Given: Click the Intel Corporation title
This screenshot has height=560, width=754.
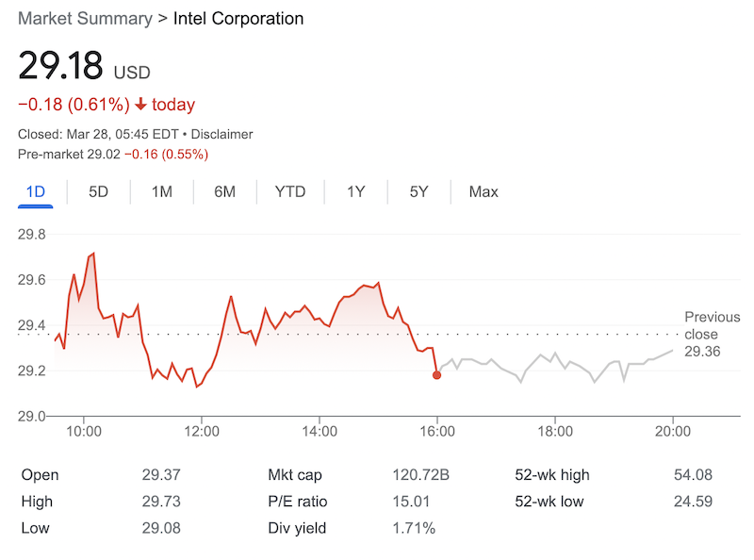Looking at the screenshot, I should click(238, 19).
